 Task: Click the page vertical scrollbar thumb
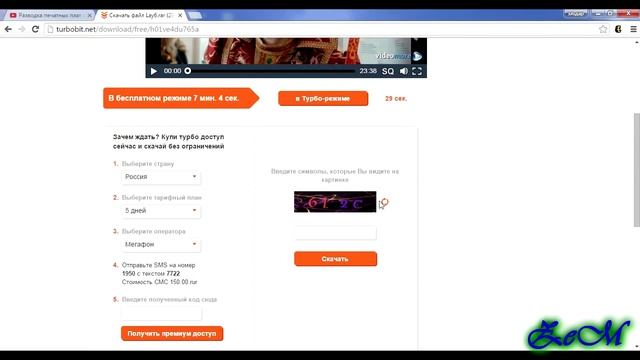(x=637, y=169)
